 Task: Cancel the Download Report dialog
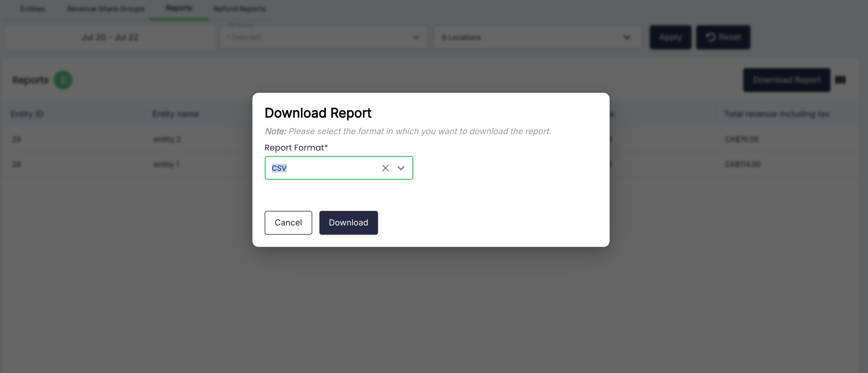(288, 222)
